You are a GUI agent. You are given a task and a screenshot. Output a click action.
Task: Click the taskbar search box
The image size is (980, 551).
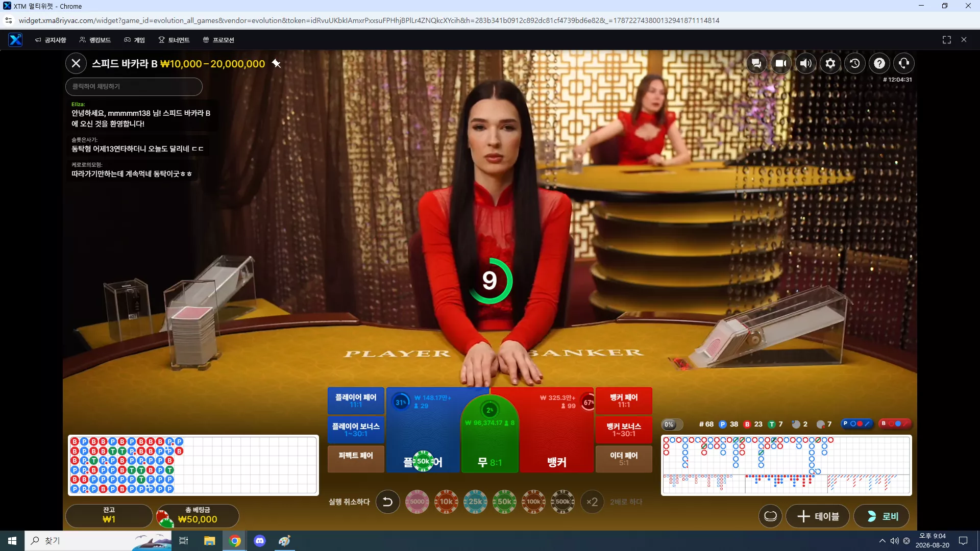[x=98, y=541]
